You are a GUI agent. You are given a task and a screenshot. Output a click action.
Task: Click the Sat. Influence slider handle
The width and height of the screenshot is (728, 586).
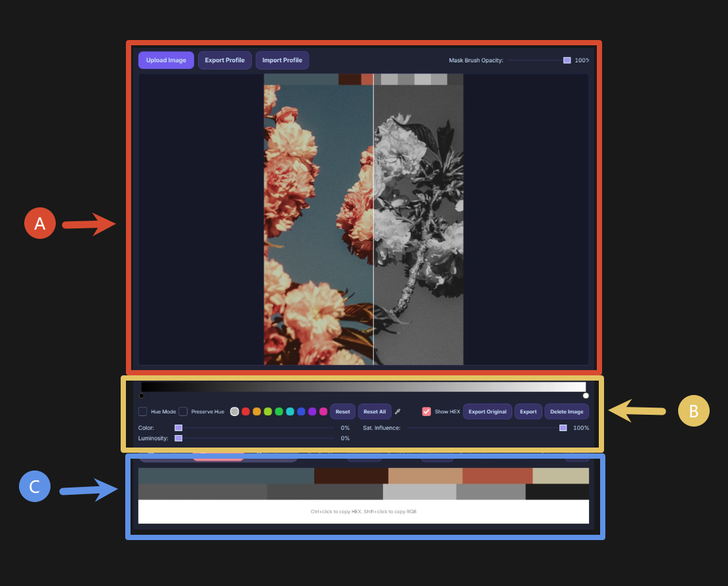click(x=563, y=428)
